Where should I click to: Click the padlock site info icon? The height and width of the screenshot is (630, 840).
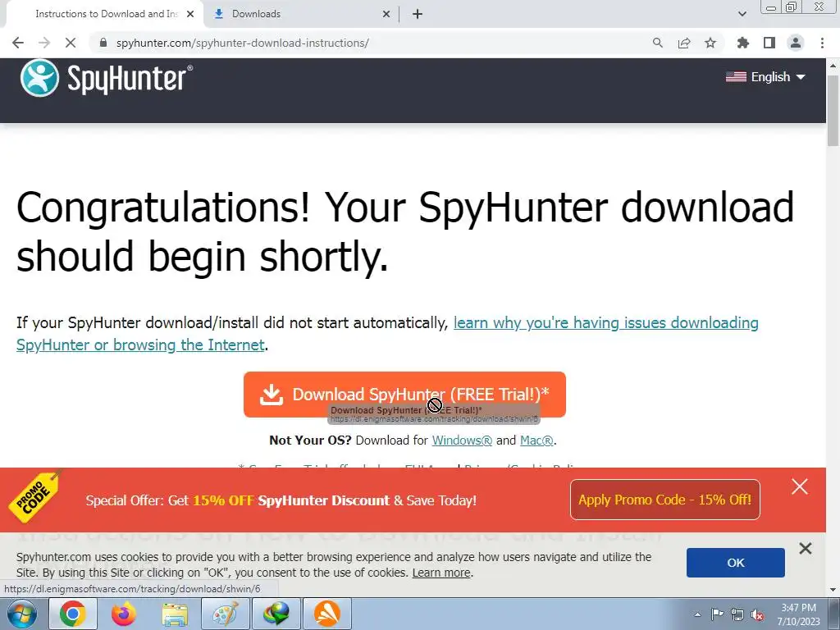point(103,43)
